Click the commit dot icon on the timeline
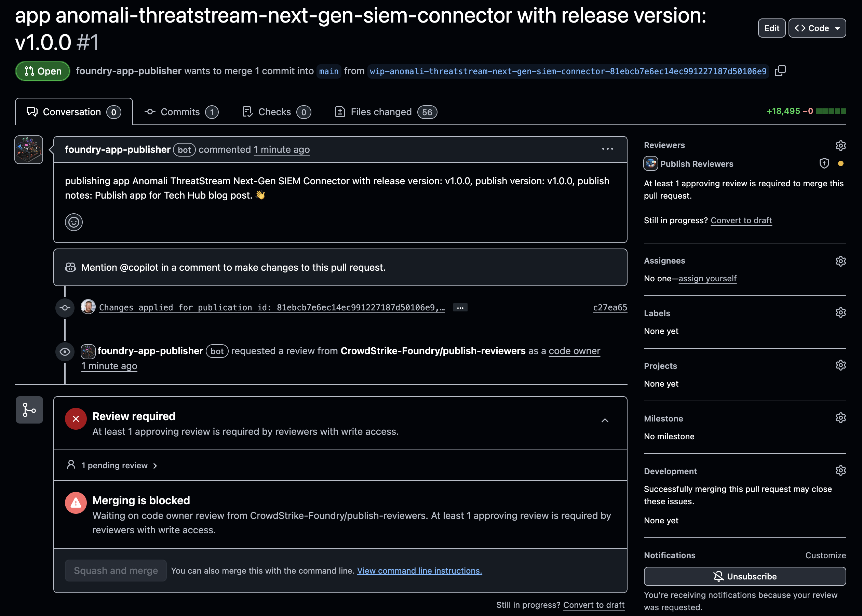 (x=65, y=307)
